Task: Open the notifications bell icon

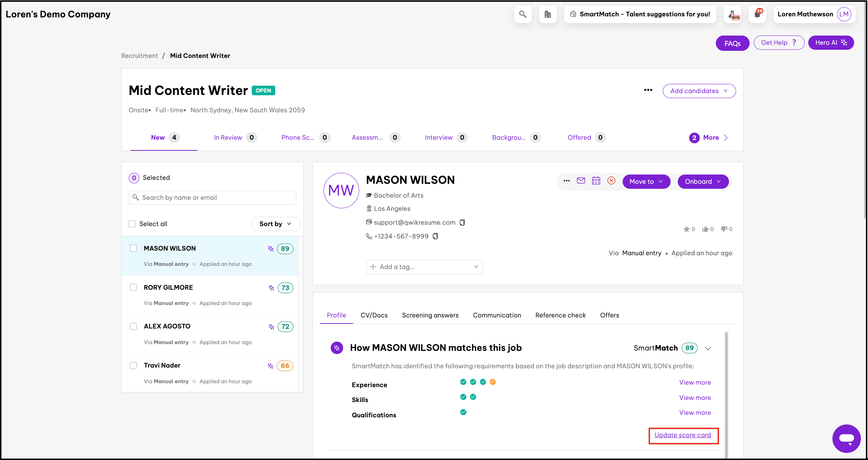Action: point(757,14)
